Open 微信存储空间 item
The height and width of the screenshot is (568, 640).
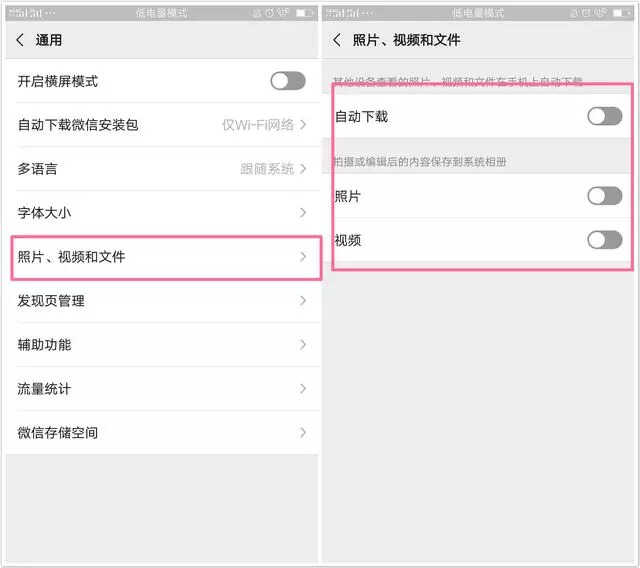pyautogui.click(x=162, y=433)
